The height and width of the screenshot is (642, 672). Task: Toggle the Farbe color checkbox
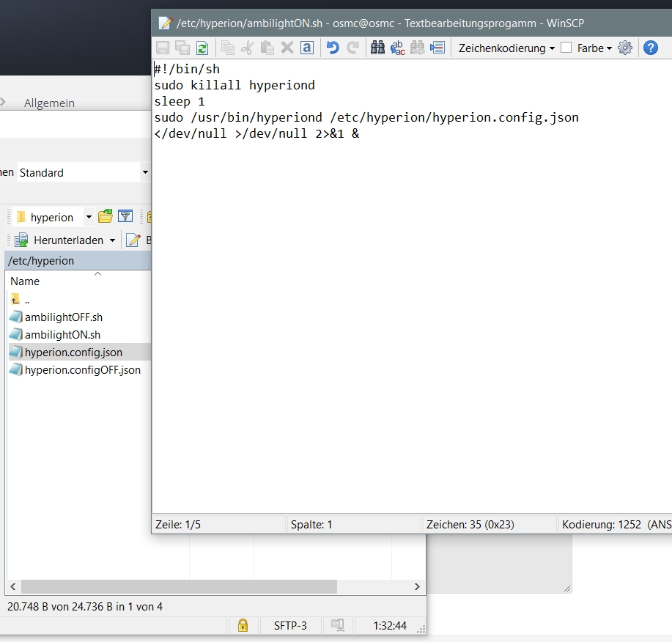566,48
